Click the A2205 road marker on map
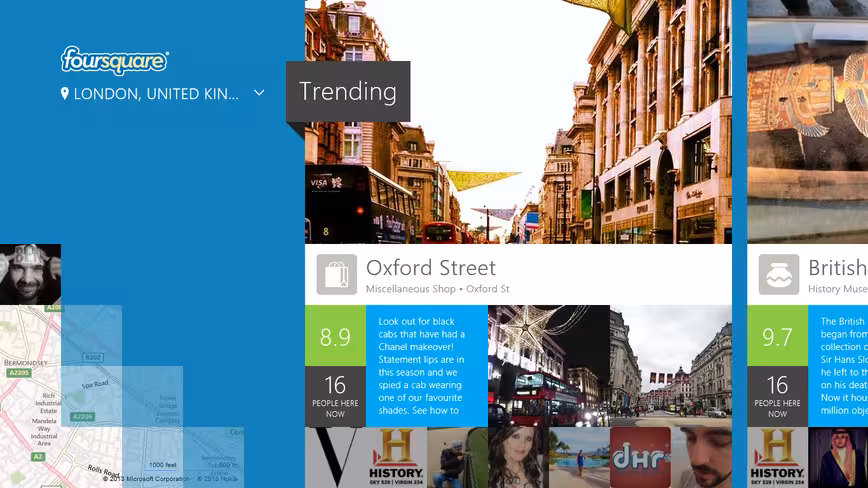This screenshot has height=488, width=868. 19,372
